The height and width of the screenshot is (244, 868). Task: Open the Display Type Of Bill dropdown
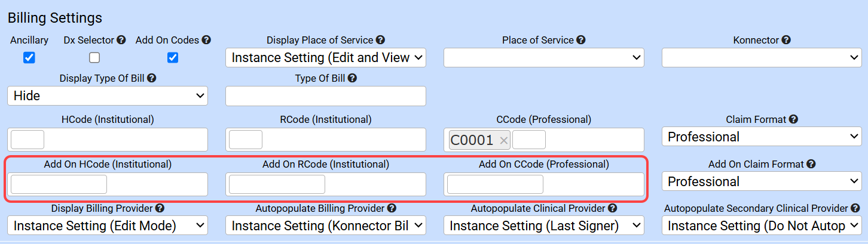[x=108, y=95]
